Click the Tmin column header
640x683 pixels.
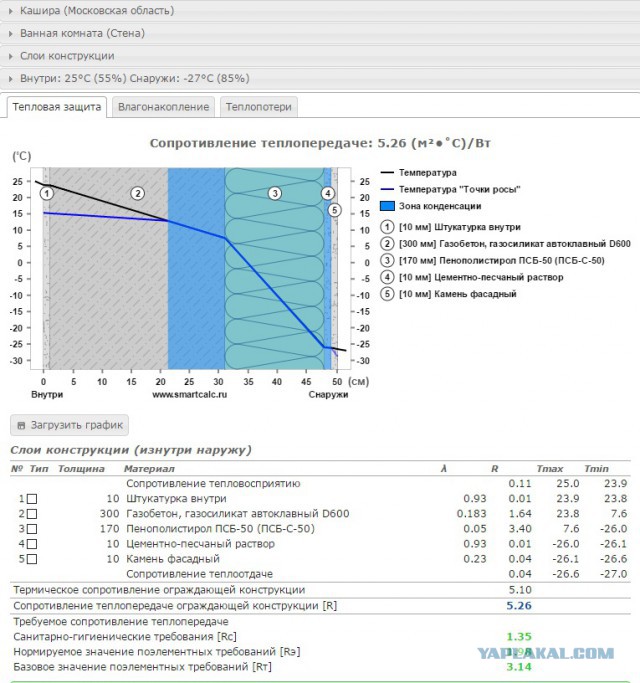point(596,469)
